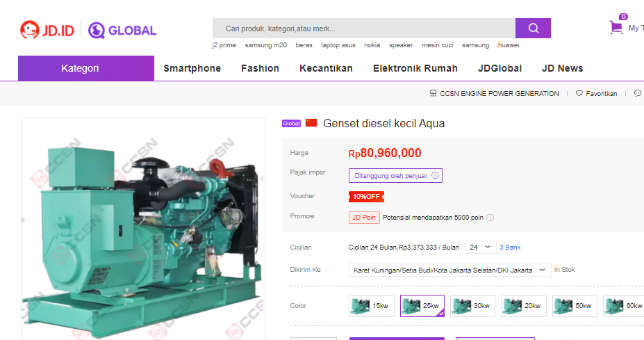Open the shopping cart icon

click(616, 27)
